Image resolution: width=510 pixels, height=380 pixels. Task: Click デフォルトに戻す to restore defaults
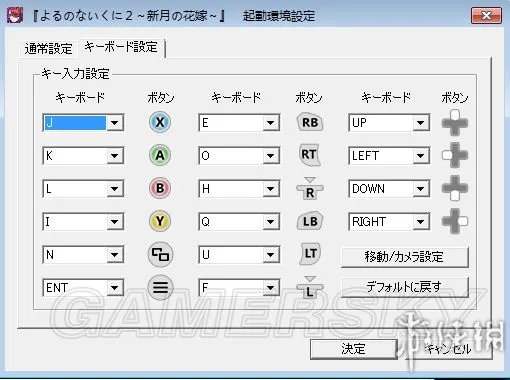(405, 287)
